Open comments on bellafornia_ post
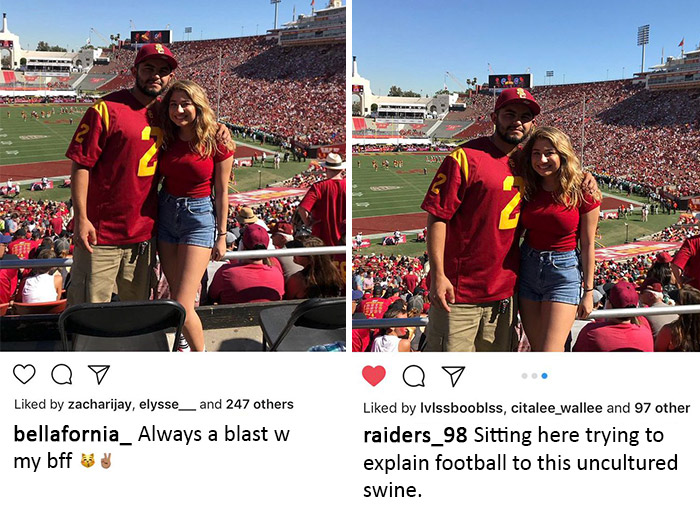Image resolution: width=700 pixels, height=515 pixels. (61, 374)
